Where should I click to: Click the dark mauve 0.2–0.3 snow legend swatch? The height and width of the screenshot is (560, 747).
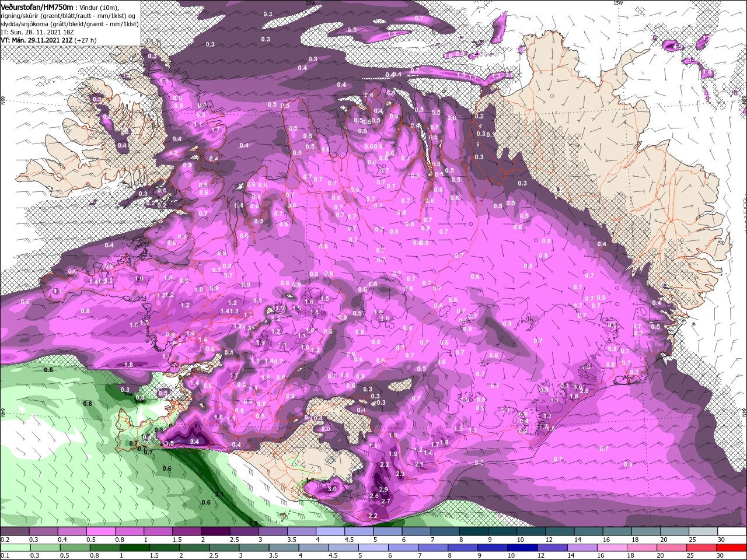[x=16, y=532]
